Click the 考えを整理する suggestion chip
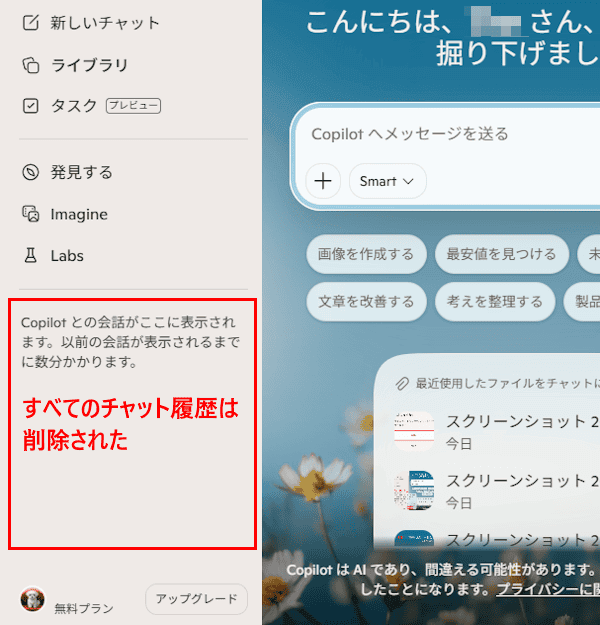The image size is (600, 625). (495, 302)
